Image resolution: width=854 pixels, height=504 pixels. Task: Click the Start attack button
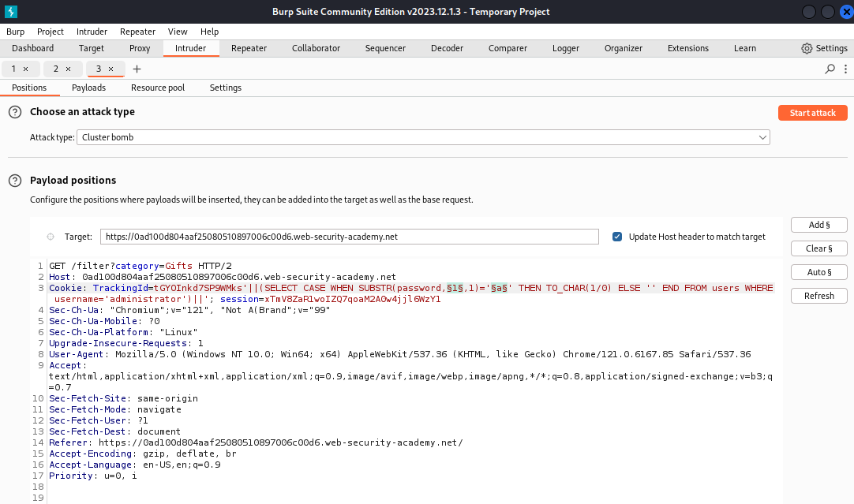click(x=813, y=113)
